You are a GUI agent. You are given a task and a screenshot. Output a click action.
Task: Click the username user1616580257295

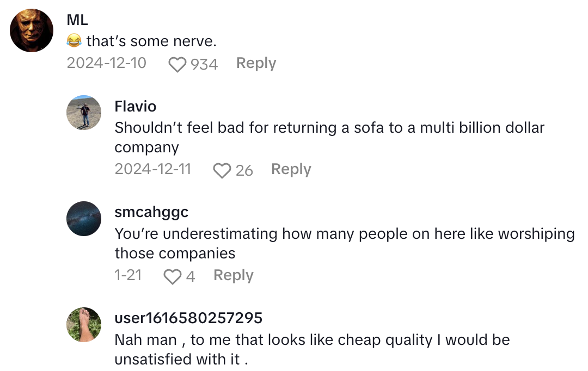[188, 318]
